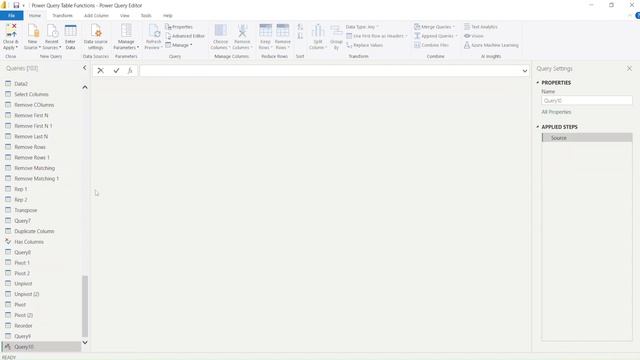640x360 pixels.
Task: Close the Query Settings pane
Action: pyautogui.click(x=629, y=69)
